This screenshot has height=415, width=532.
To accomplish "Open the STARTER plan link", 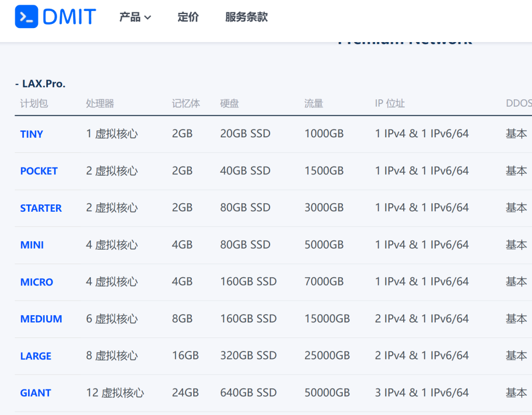I will (x=41, y=208).
